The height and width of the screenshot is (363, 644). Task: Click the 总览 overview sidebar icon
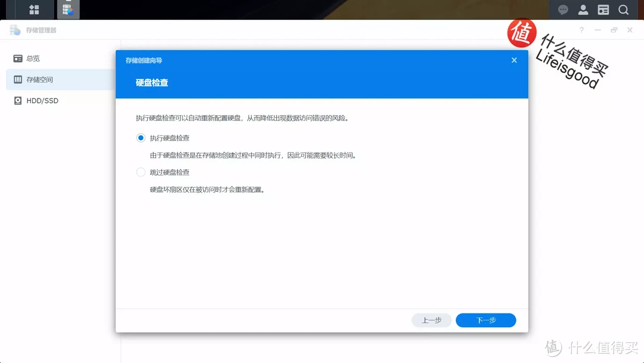[18, 59]
